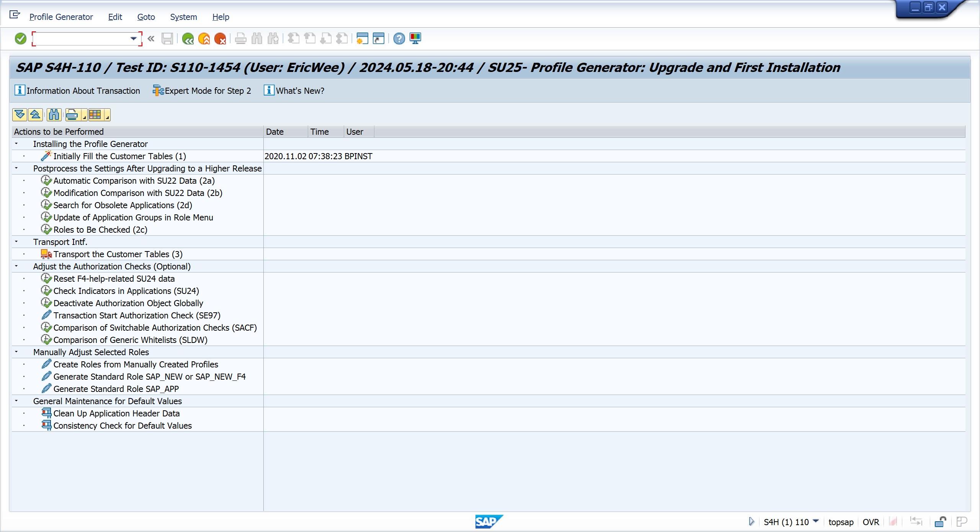Click the Find binoculars icon in tree toolbar
The width and height of the screenshot is (980, 532).
click(54, 114)
